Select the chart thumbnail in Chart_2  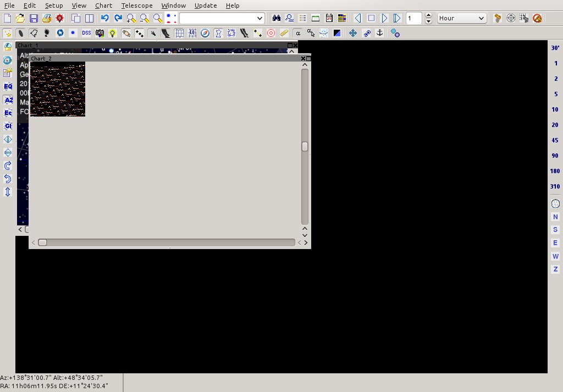[x=58, y=89]
